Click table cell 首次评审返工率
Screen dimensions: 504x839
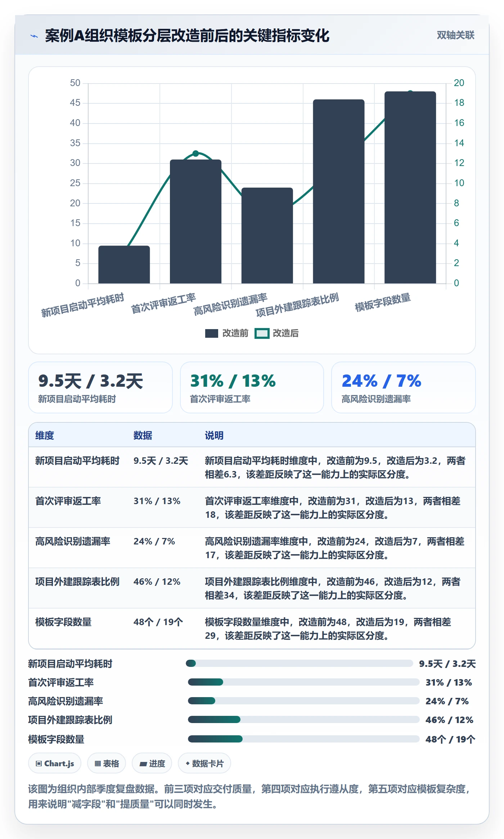coord(68,501)
